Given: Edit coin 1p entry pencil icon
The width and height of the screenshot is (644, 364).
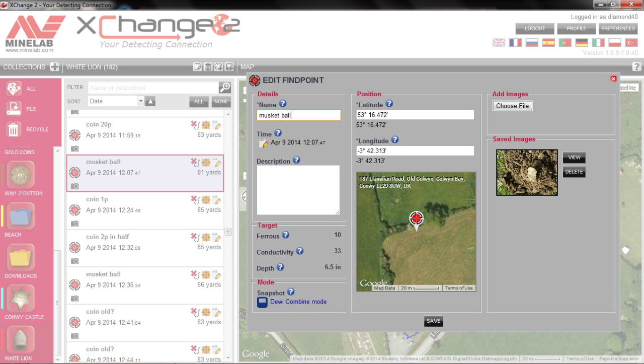Looking at the screenshot, I should click(x=217, y=200).
